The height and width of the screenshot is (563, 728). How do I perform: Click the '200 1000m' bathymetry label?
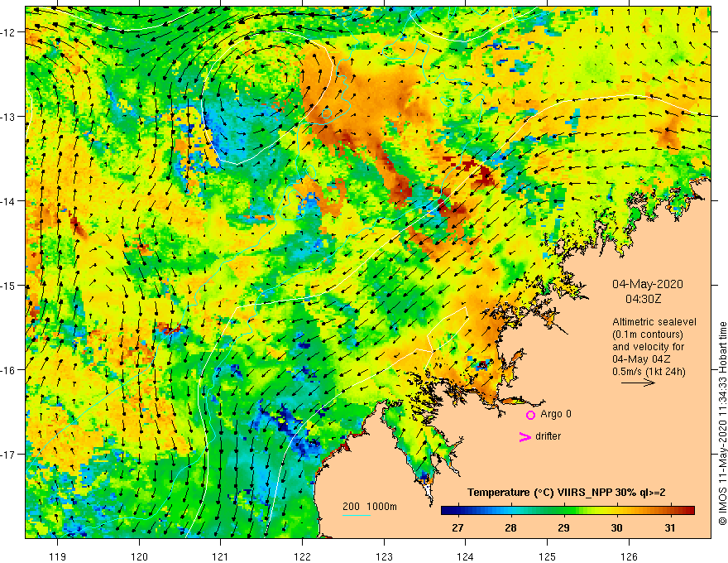click(370, 507)
